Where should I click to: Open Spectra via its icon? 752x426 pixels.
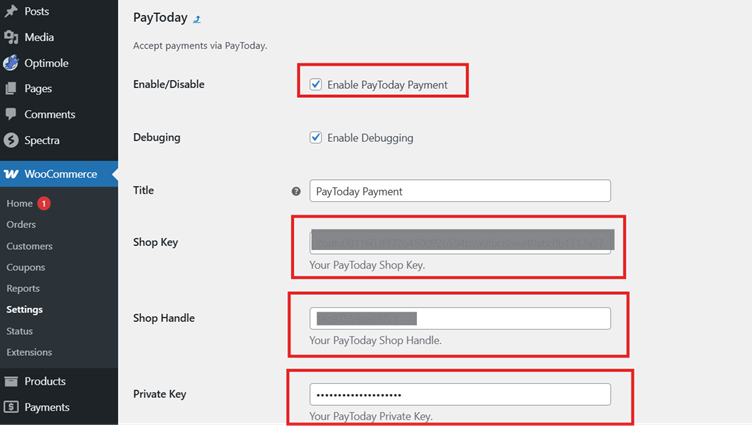pyautogui.click(x=11, y=141)
